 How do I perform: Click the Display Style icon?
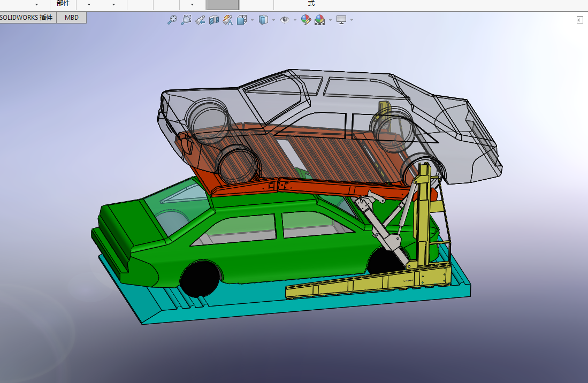tap(263, 20)
